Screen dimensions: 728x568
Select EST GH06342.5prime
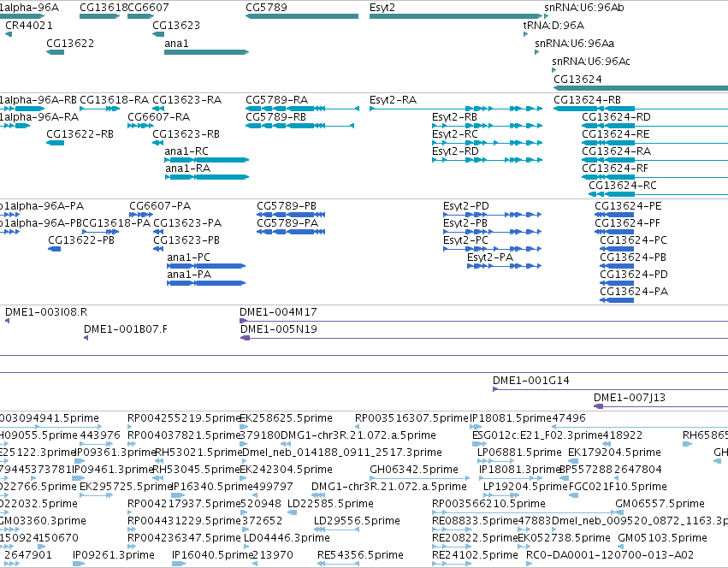[420, 478]
